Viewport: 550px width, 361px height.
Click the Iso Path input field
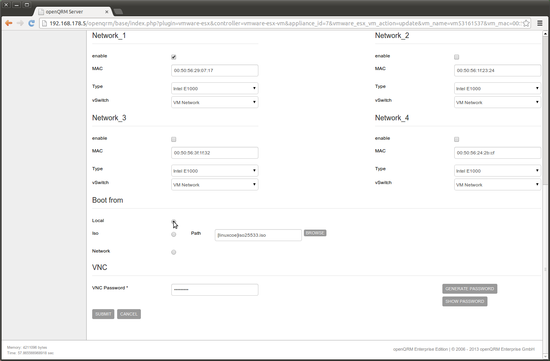point(258,235)
